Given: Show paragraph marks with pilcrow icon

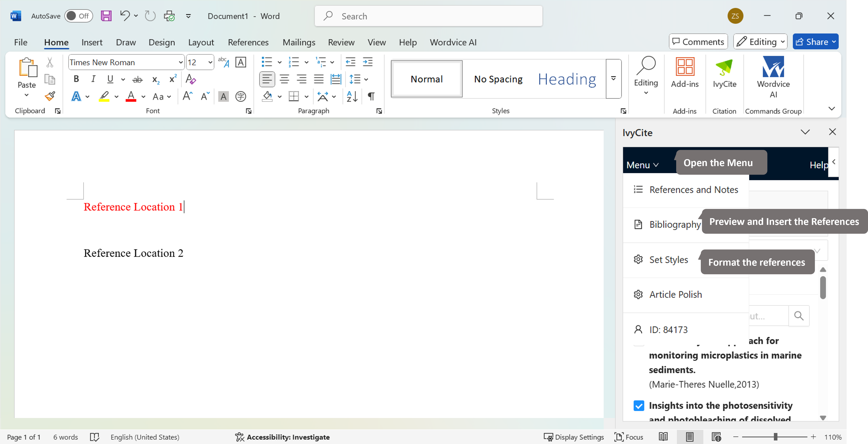Looking at the screenshot, I should point(371,97).
